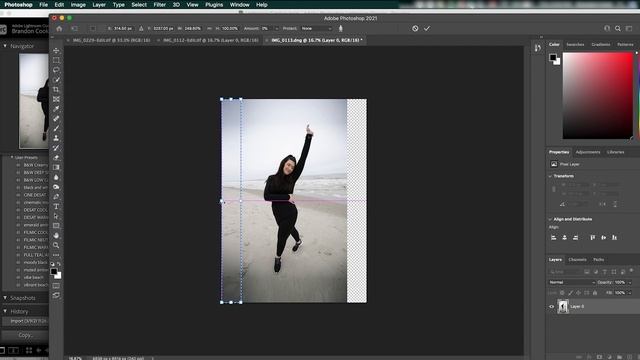640x360 pixels.
Task: Open the Filter menu
Action: [160, 5]
